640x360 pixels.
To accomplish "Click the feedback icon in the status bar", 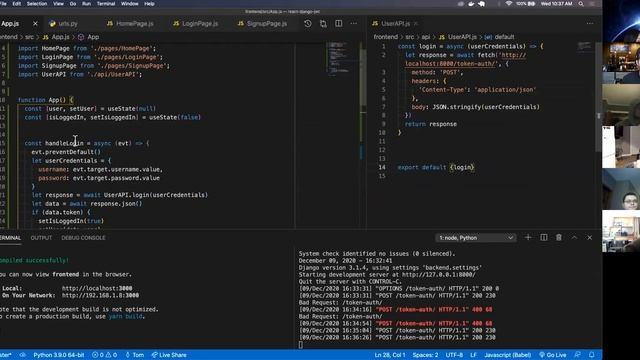I will (x=577, y=355).
